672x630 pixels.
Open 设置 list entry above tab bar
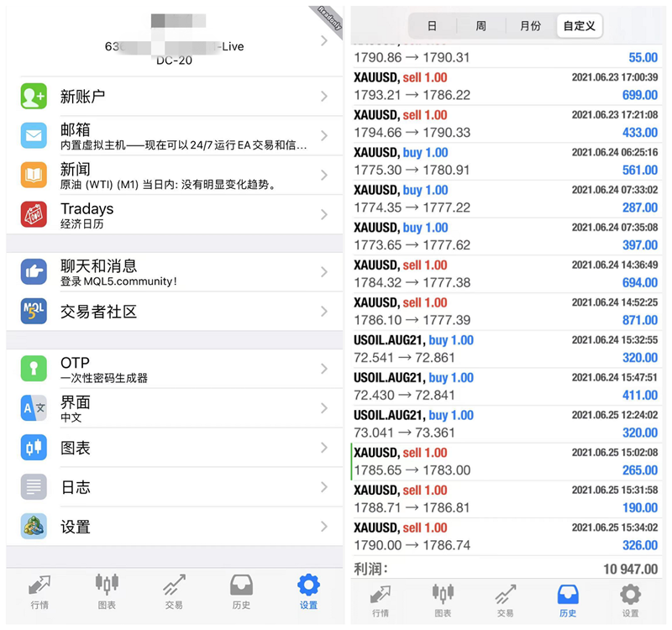coord(175,527)
